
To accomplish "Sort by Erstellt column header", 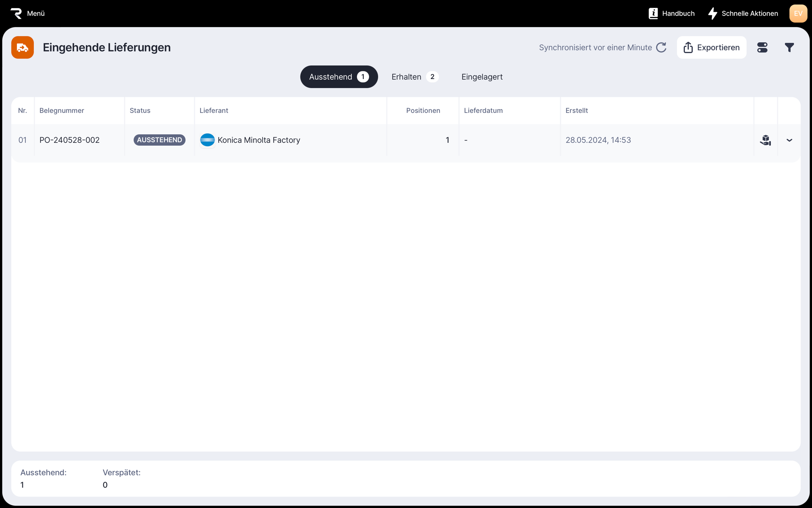I will (x=577, y=110).
